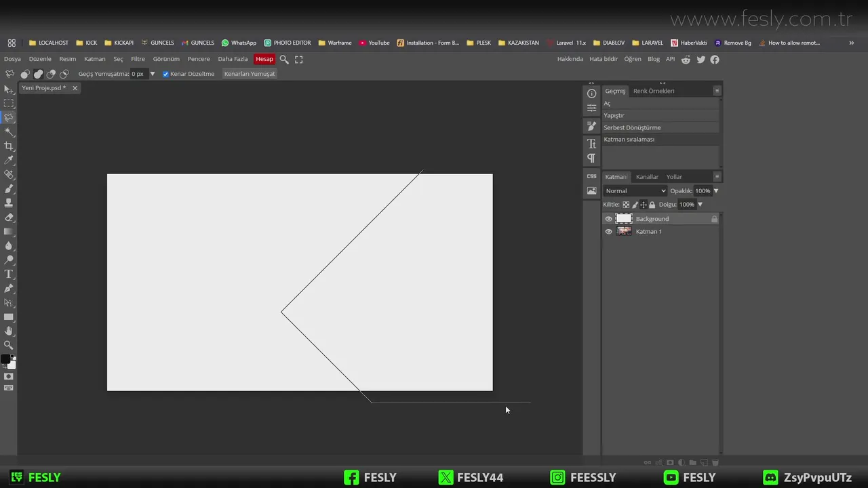Click the background color swatch
The height and width of the screenshot is (488, 868).
coord(12,365)
